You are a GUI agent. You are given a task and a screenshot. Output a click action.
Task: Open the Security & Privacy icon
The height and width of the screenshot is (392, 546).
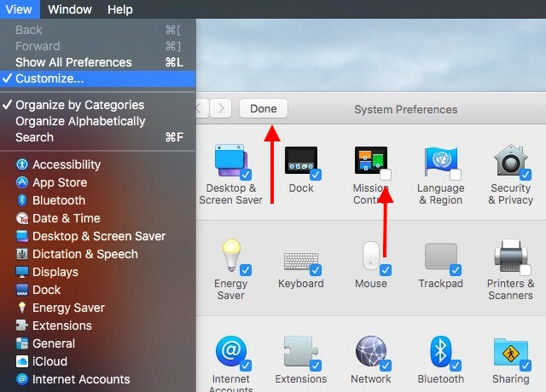point(510,161)
